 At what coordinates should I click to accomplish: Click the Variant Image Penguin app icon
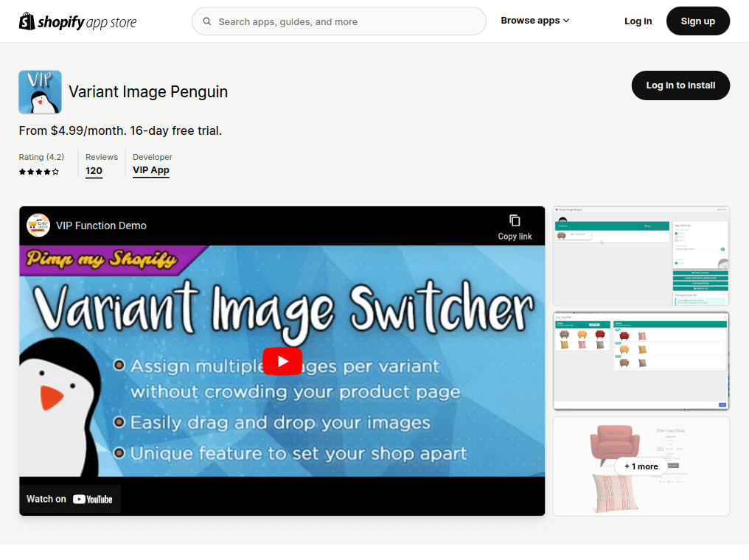pos(40,91)
